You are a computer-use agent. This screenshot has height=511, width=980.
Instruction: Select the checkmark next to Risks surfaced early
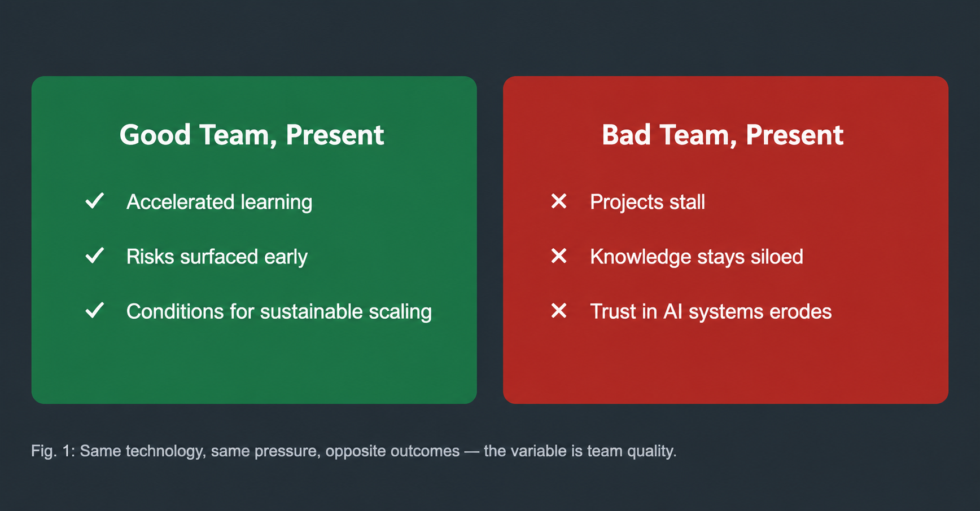coord(94,255)
